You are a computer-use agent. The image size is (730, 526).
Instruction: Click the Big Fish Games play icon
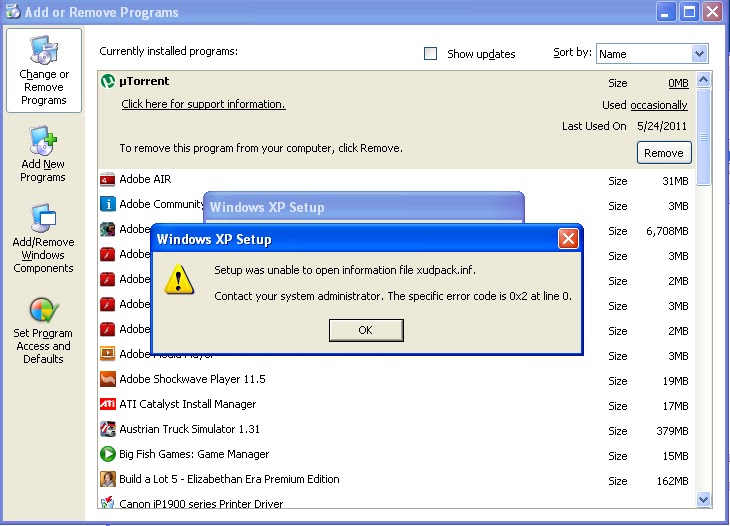point(108,454)
